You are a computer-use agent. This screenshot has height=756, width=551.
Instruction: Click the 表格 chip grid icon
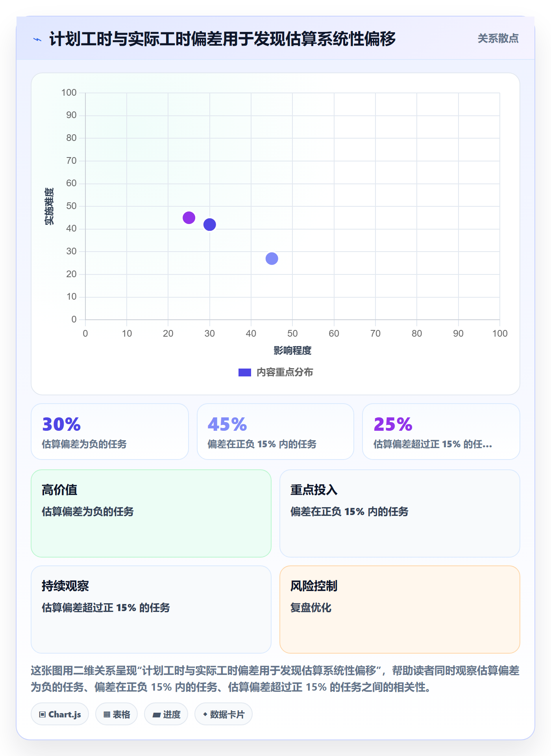[x=107, y=715]
